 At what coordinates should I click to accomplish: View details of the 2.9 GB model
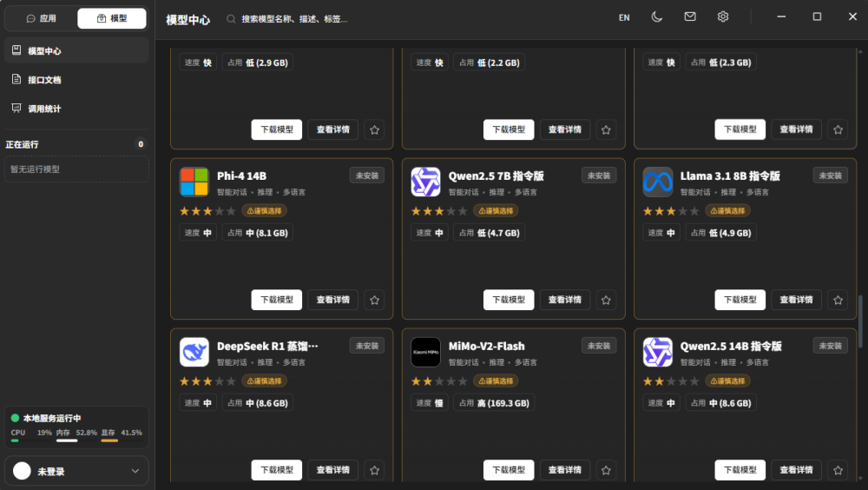click(x=332, y=129)
